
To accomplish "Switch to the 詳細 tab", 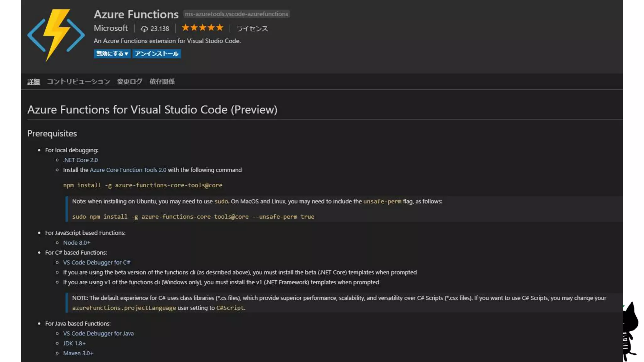I will (x=33, y=82).
